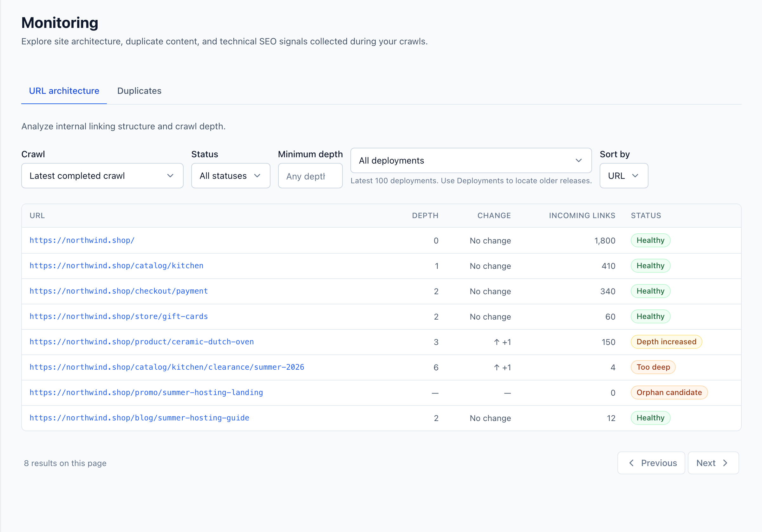Screen dimensions: 762x532
Task: Click the Latest 100 deployments hint text
Action: (471, 180)
